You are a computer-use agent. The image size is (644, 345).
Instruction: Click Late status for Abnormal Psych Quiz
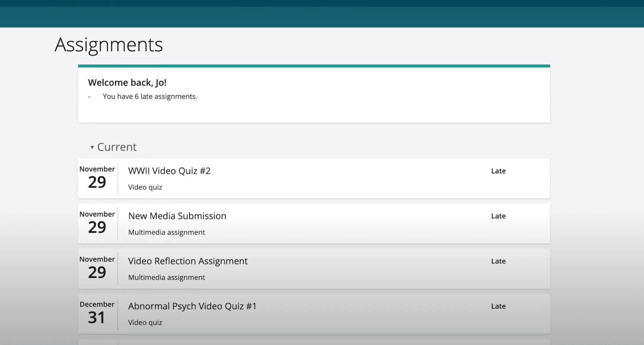498,306
